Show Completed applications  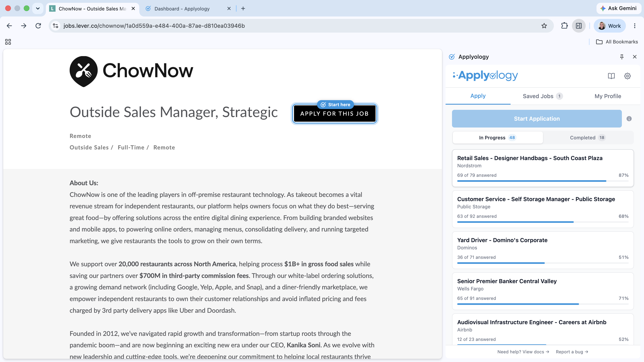[x=588, y=138]
